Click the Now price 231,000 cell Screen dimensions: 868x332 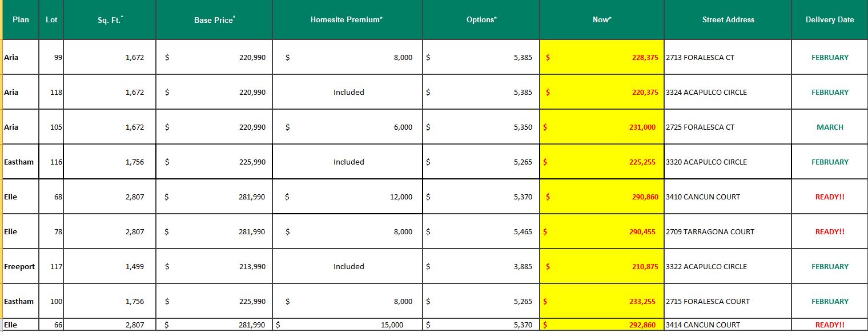(x=602, y=127)
